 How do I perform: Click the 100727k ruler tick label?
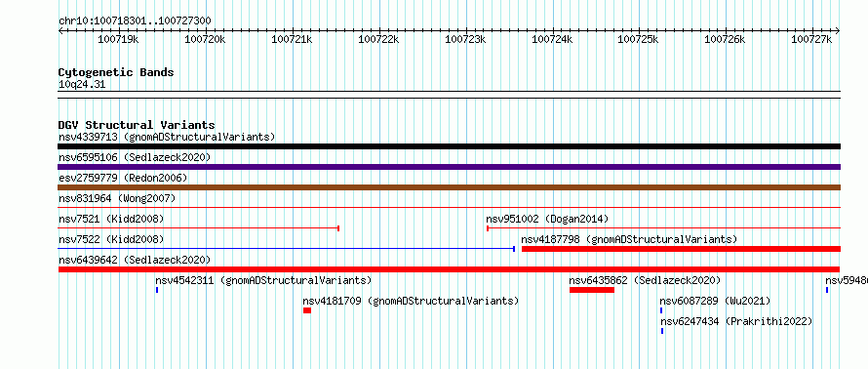point(812,39)
